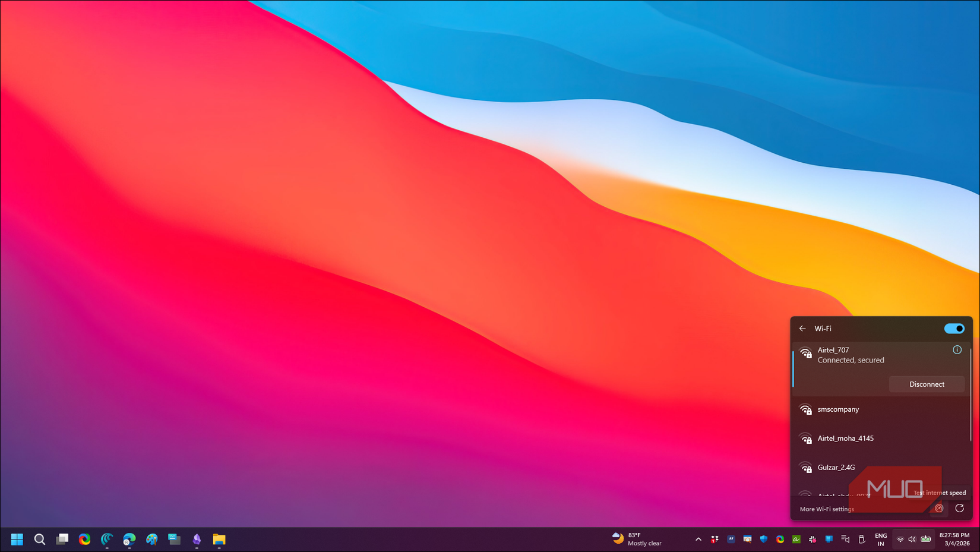The height and width of the screenshot is (552, 980).
Task: Open properties info for Airtel_707 network
Action: pos(957,350)
